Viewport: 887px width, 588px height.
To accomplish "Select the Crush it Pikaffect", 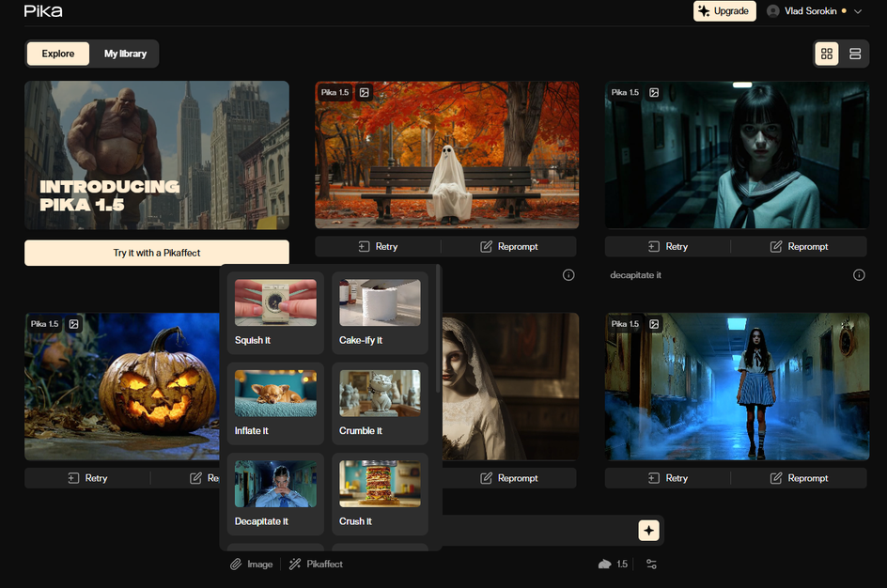I will point(380,494).
